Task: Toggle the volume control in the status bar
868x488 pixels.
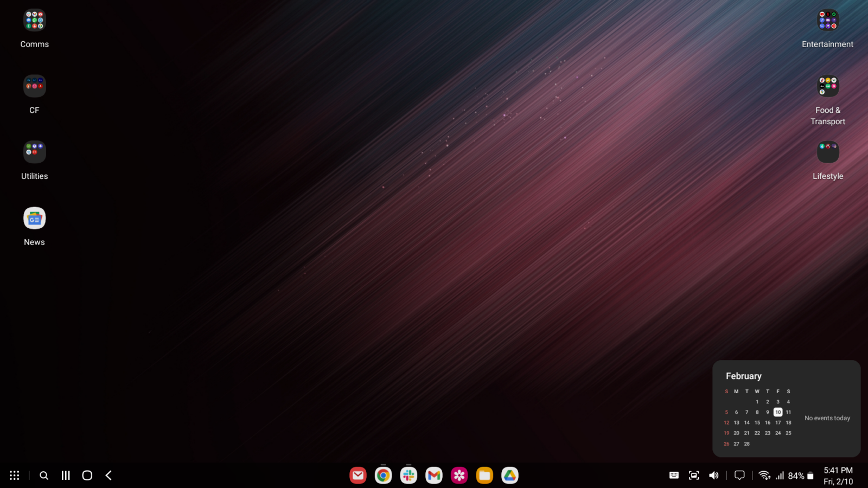Action: pos(714,476)
